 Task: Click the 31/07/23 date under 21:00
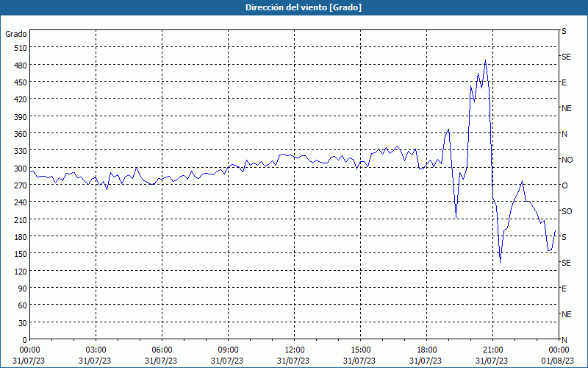click(x=492, y=361)
